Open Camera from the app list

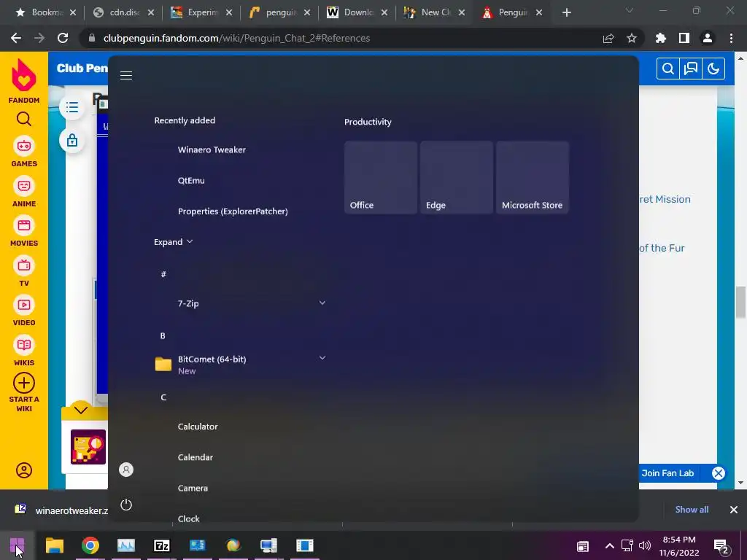pyautogui.click(x=193, y=488)
